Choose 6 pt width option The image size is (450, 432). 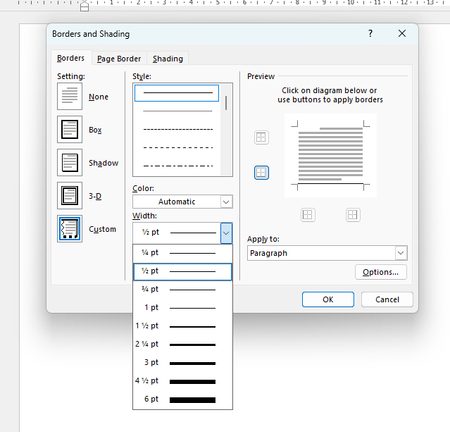(182, 400)
